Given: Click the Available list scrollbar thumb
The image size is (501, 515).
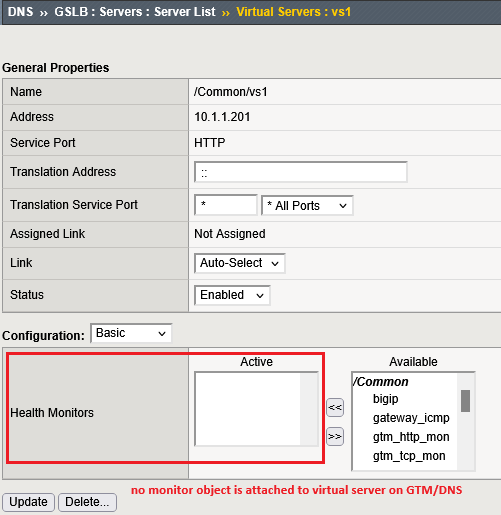Looking at the screenshot, I should 465,401.
